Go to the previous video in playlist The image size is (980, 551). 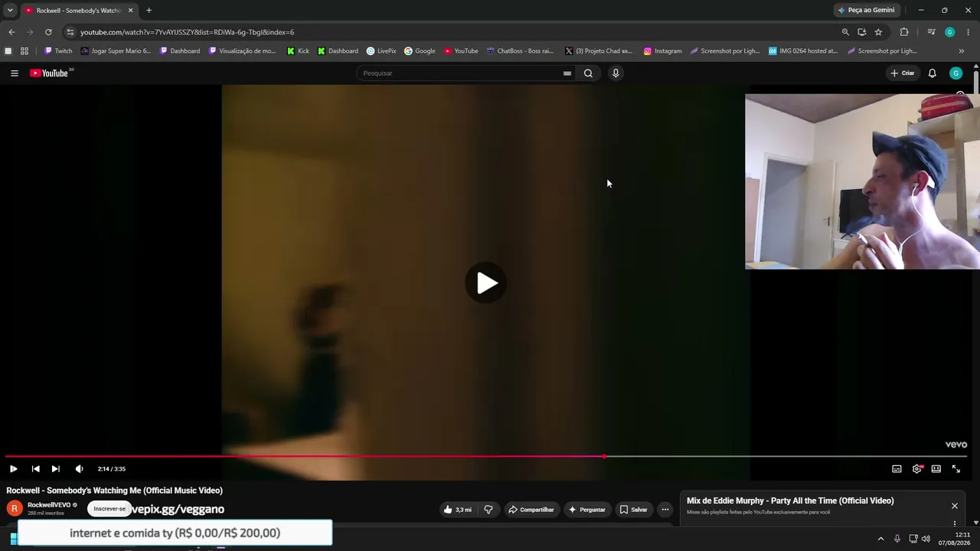35,468
